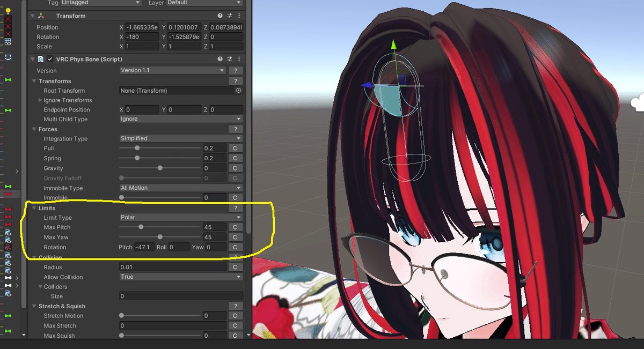
Task: Click the Pull slider handle
Action: pos(137,148)
